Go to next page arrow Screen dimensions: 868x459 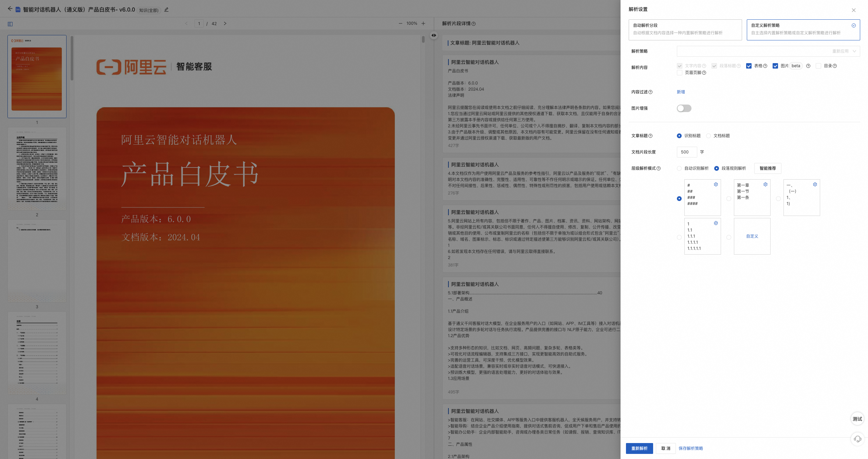(225, 23)
